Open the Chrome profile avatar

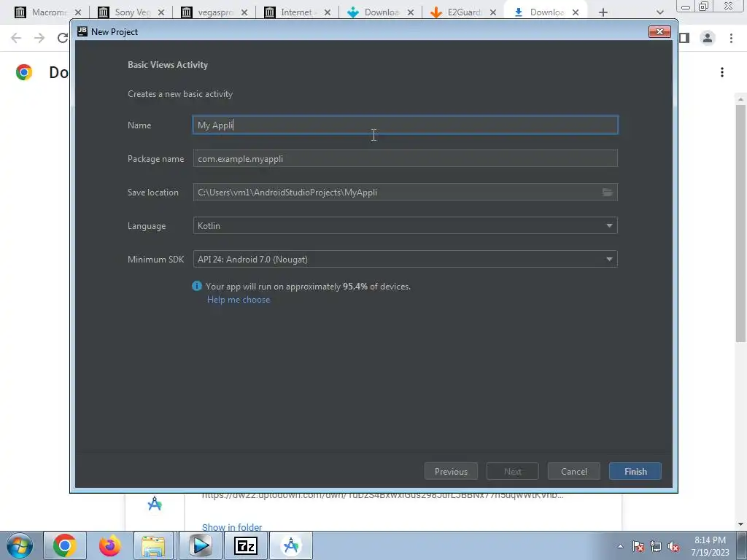[x=708, y=38]
